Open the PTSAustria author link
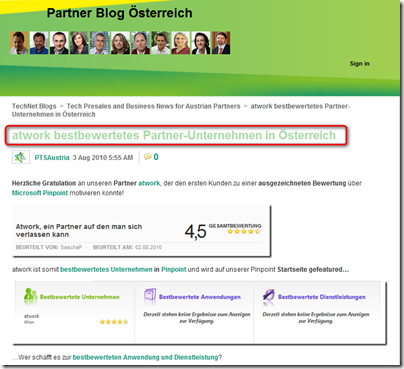404x369 pixels. pyautogui.click(x=52, y=157)
